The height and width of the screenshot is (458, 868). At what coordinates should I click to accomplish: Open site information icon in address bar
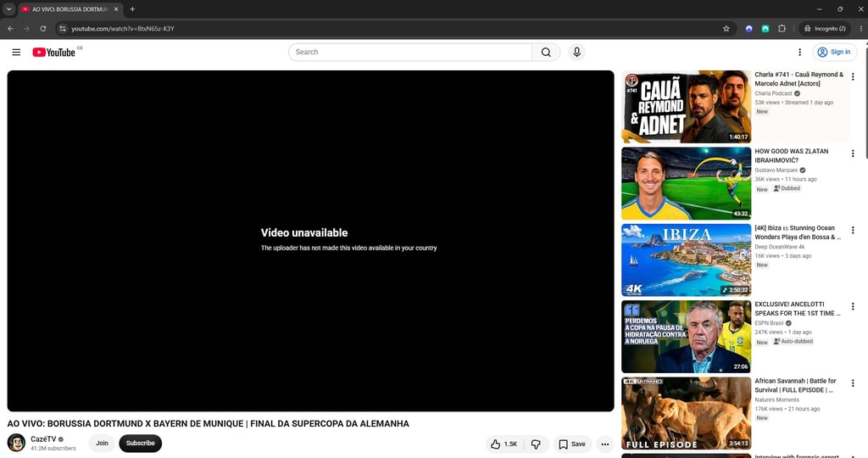pos(63,28)
